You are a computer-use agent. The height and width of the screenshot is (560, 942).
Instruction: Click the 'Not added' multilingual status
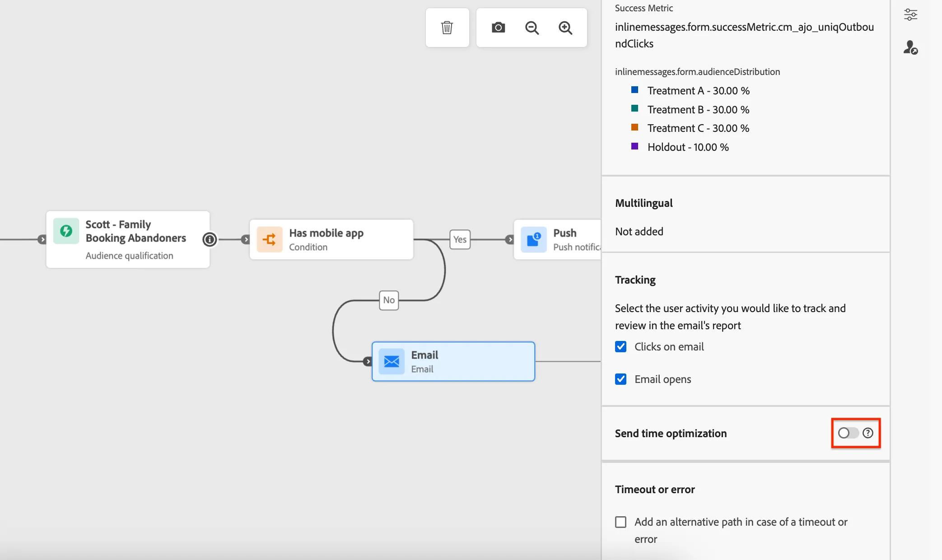[639, 232]
